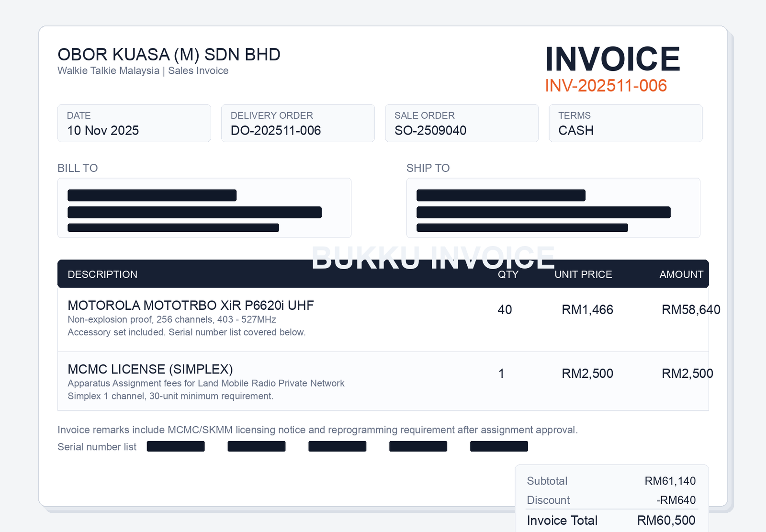766x532 pixels.
Task: Select MCMC License line amount RM2,500
Action: (687, 374)
